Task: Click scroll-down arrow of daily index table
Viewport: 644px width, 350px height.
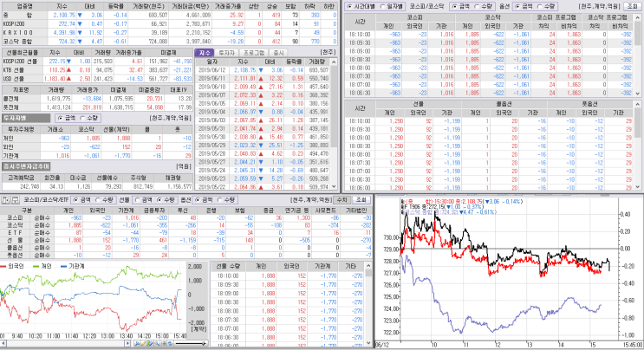Action: (334, 186)
